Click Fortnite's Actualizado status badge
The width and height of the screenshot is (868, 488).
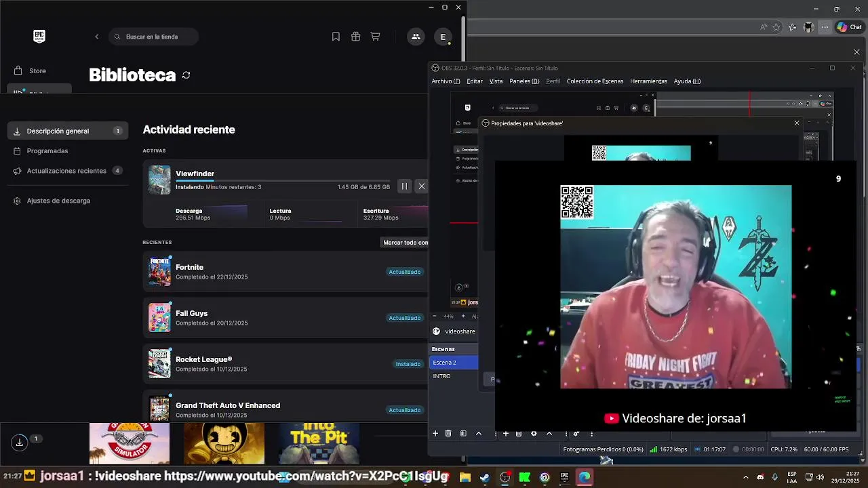405,272
